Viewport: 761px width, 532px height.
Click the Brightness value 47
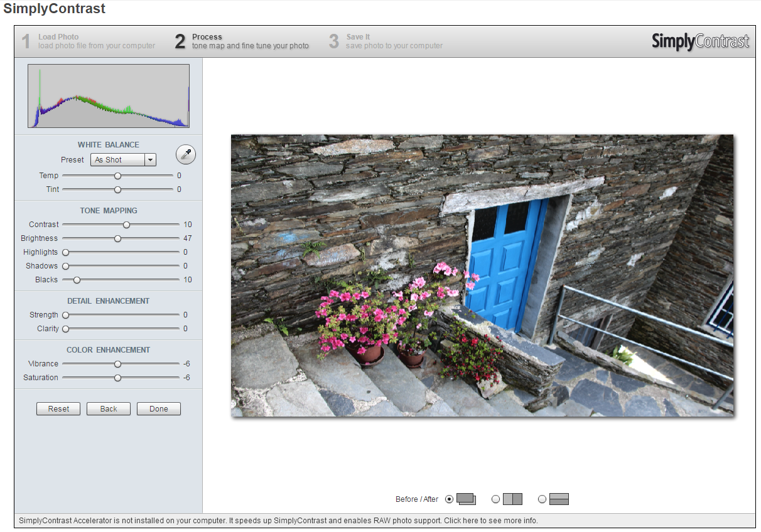[188, 238]
